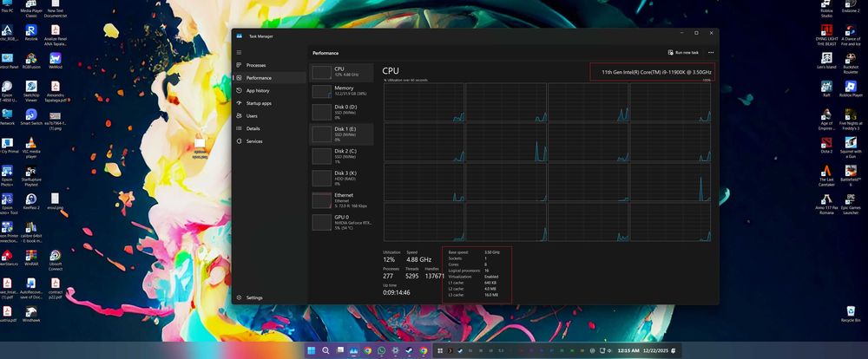868x359 pixels.
Task: Select GPU 0 NVIDIA GeForce item
Action: 341,222
